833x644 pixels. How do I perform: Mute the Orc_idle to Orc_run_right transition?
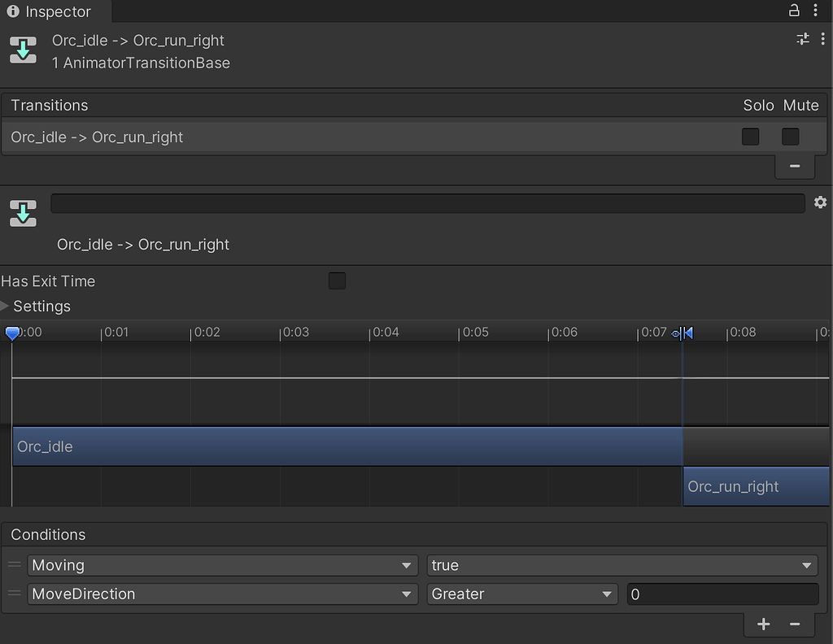click(790, 137)
